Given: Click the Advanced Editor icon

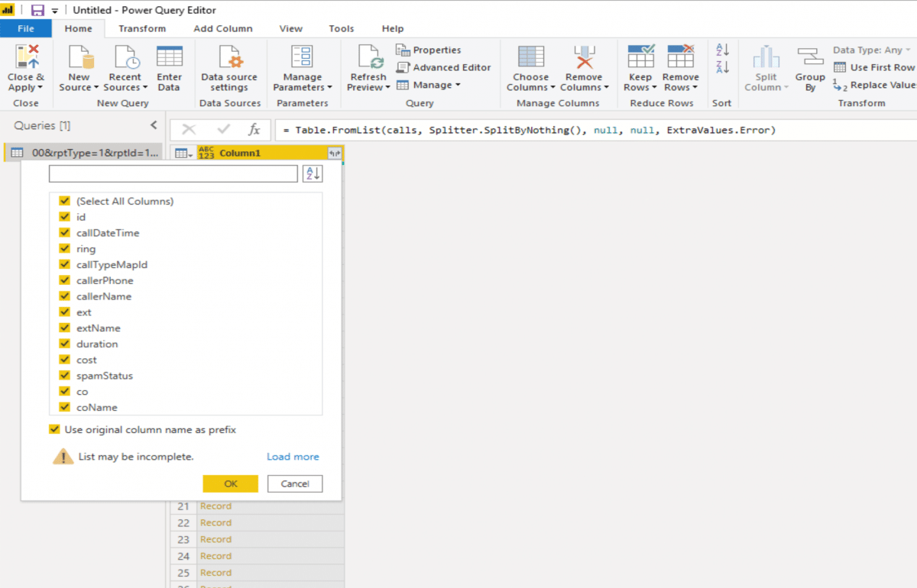Looking at the screenshot, I should coord(403,67).
